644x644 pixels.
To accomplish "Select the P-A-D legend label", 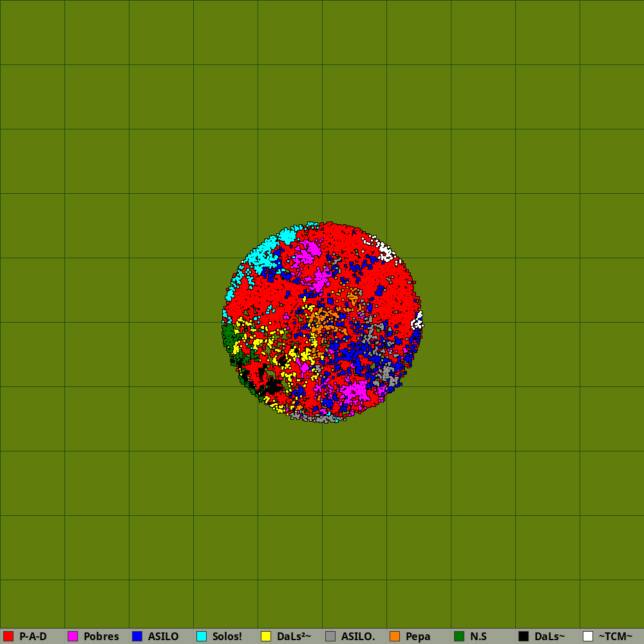I will [33, 636].
